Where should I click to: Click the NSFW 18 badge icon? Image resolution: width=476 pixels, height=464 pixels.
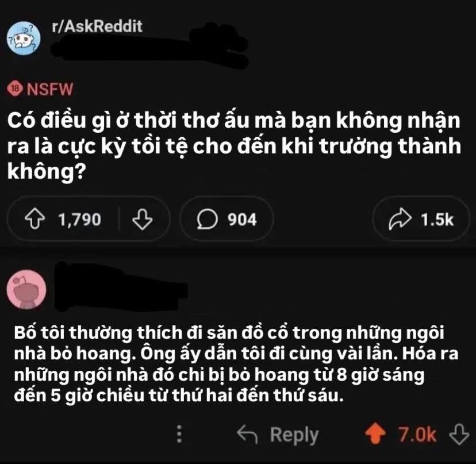tap(15, 89)
